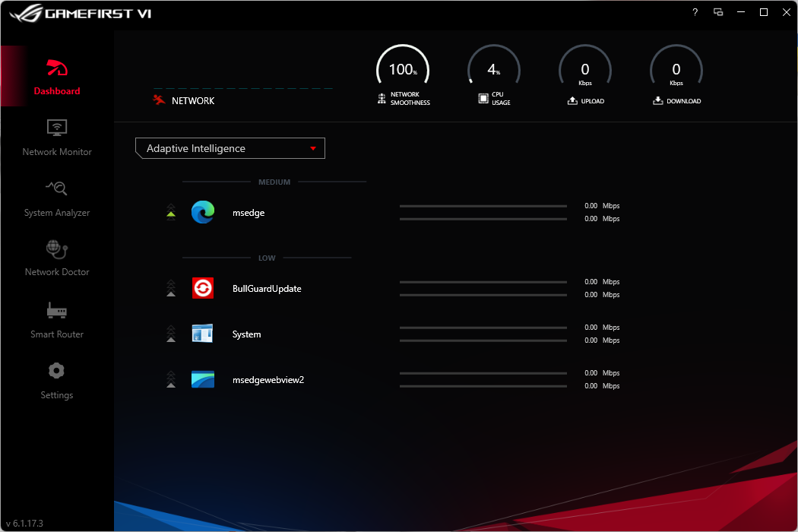Click the System Analyzer magnifier icon

[x=56, y=188]
